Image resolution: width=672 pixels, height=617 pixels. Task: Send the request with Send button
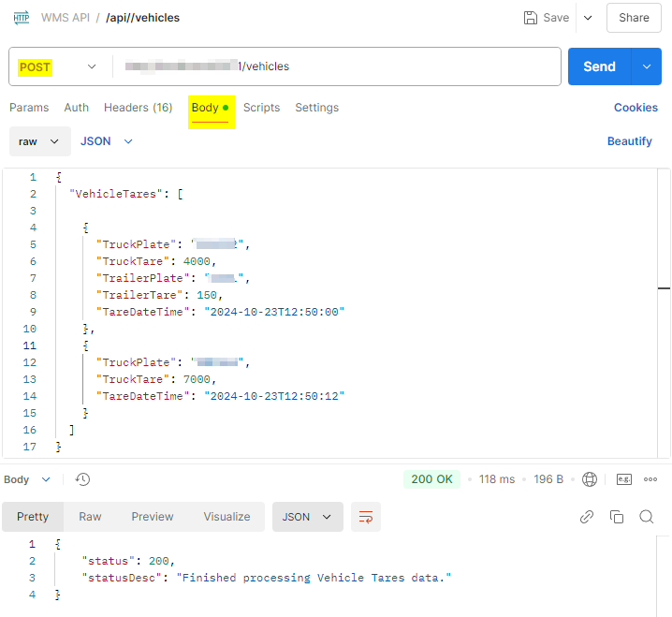pyautogui.click(x=599, y=66)
